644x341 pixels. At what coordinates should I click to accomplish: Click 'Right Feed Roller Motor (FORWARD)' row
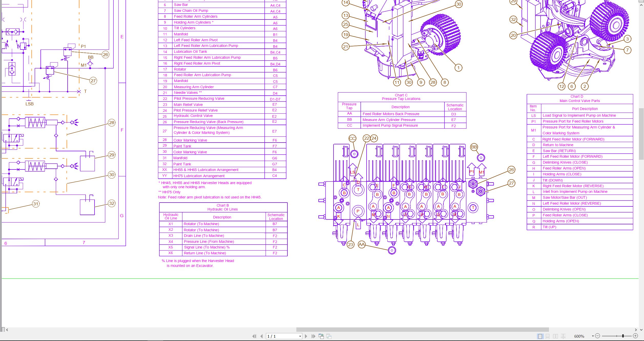tap(580, 139)
